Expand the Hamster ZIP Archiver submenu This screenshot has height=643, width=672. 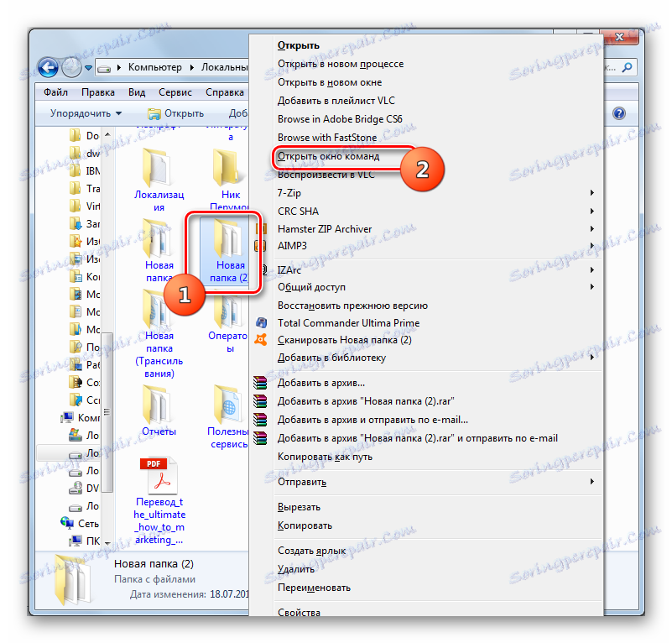pyautogui.click(x=591, y=228)
